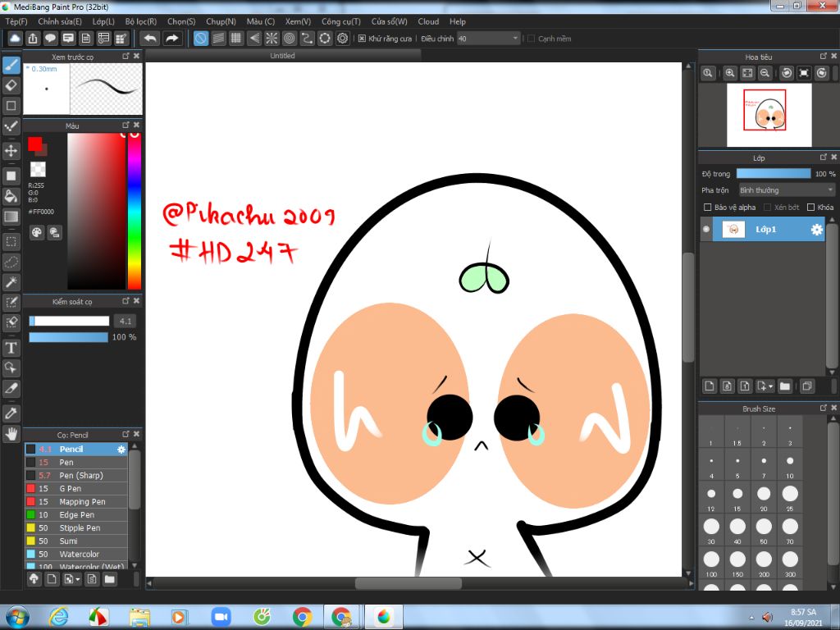Add a layer folder in the Layers panel
Image resolution: width=840 pixels, height=630 pixels.
tap(785, 386)
